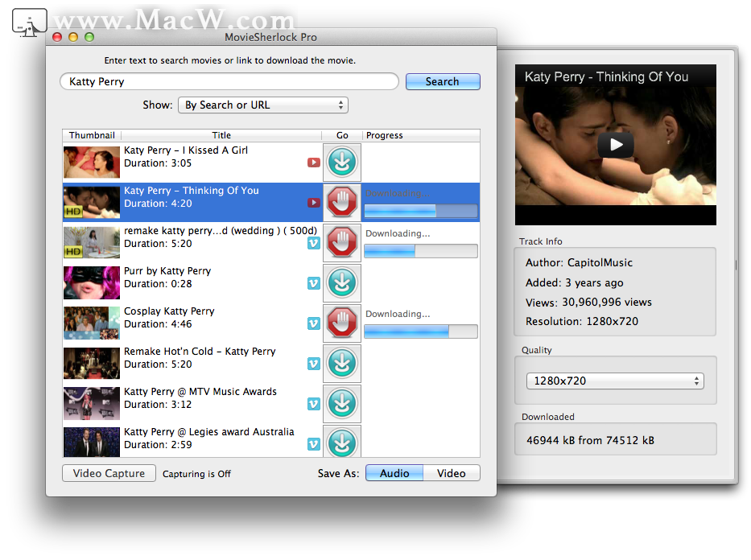Click the Go column header

click(342, 135)
